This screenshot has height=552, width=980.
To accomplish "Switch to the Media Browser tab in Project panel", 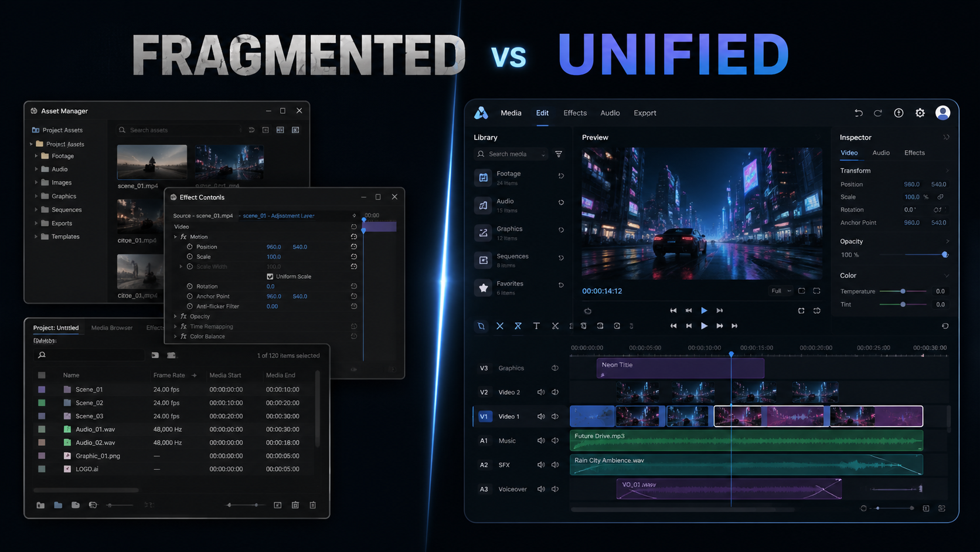I will tap(112, 328).
